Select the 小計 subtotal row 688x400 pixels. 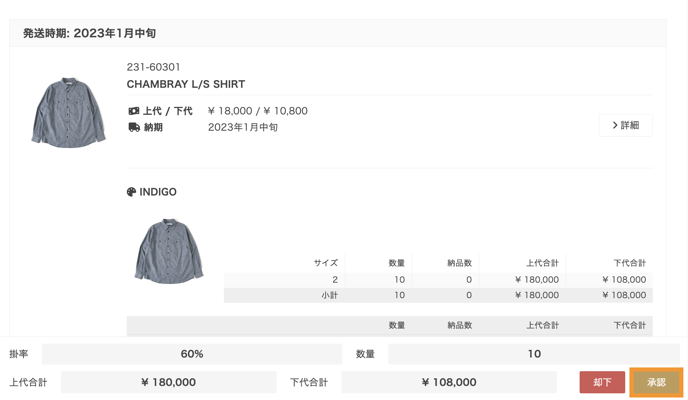tap(438, 295)
